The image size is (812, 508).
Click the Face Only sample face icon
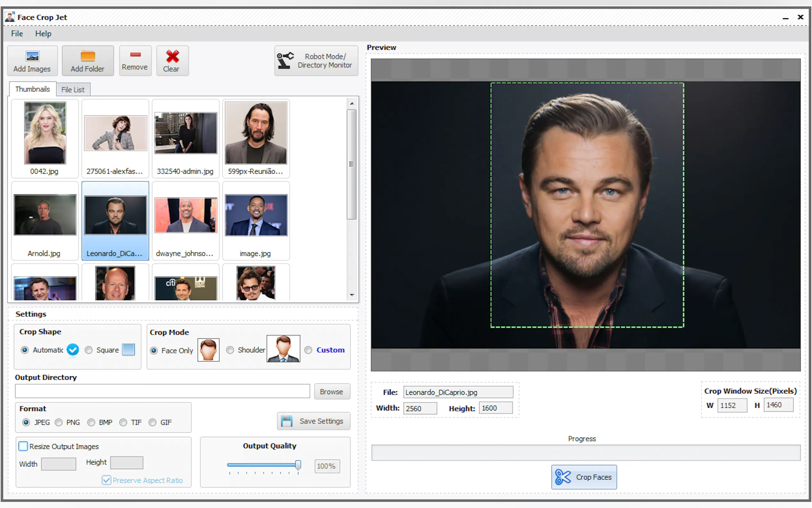[208, 350]
